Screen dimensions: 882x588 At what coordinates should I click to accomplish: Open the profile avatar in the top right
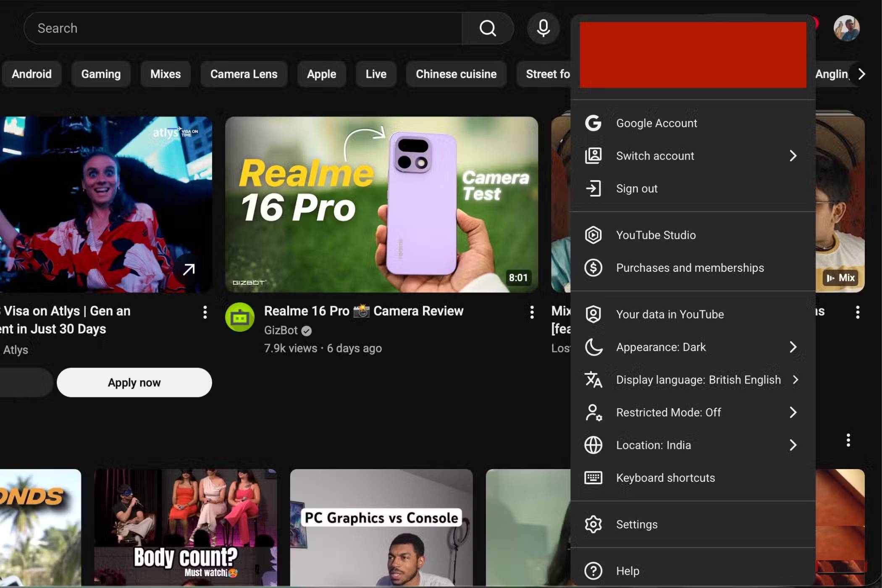[846, 28]
